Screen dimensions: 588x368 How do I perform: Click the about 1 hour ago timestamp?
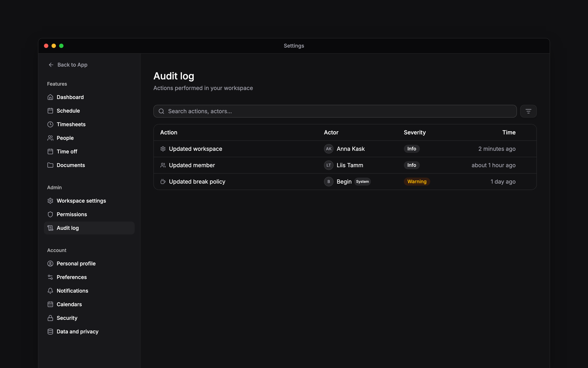(494, 165)
